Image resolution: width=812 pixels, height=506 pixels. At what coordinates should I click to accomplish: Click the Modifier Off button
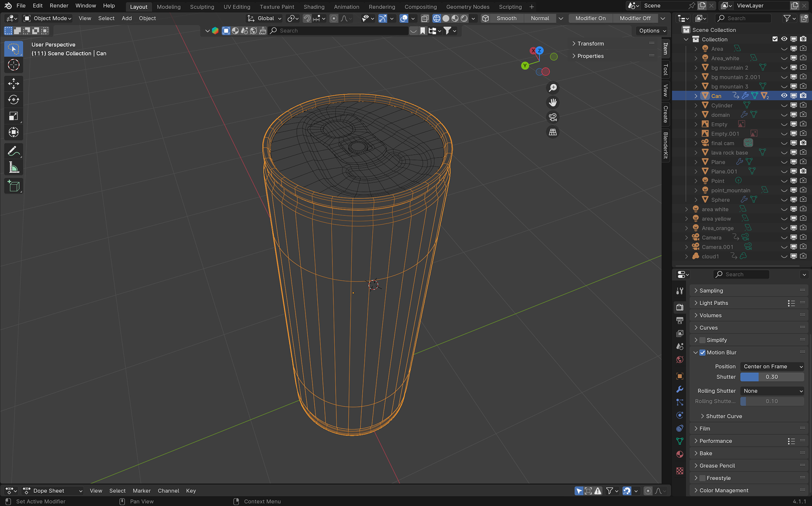pyautogui.click(x=635, y=18)
